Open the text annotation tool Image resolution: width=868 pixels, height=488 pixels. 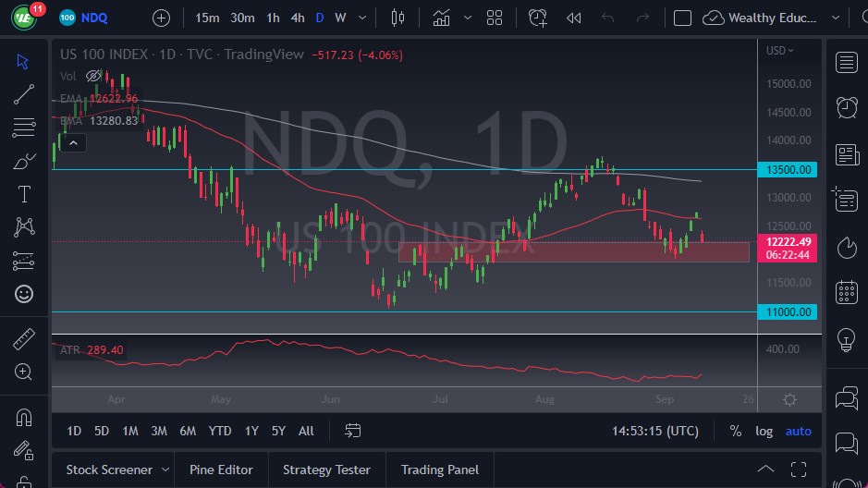click(24, 194)
